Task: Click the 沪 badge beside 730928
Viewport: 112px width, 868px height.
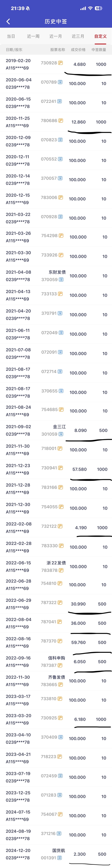Action: pyautogui.click(x=61, y=63)
